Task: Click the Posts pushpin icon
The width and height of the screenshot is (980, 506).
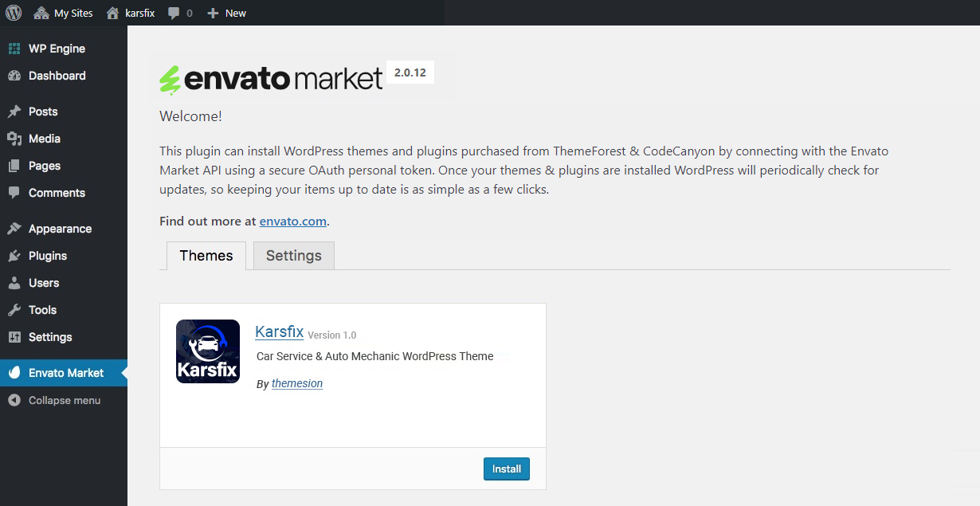Action: [14, 112]
